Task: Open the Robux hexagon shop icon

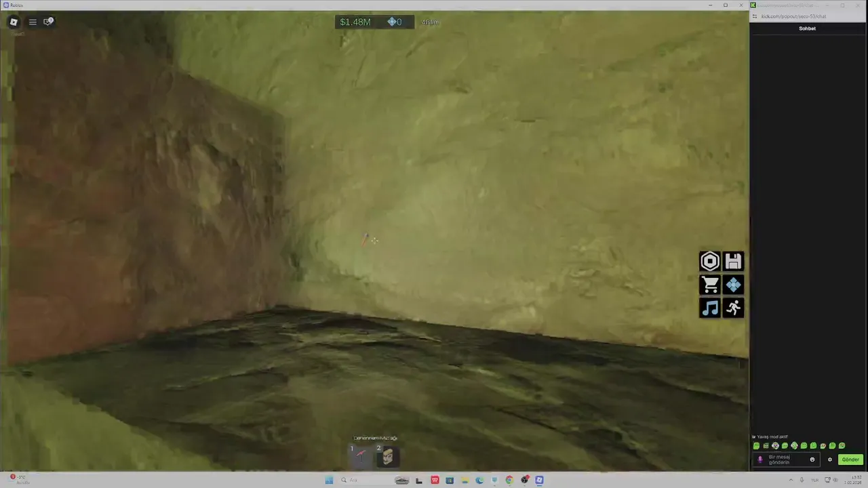Action: [710, 262]
